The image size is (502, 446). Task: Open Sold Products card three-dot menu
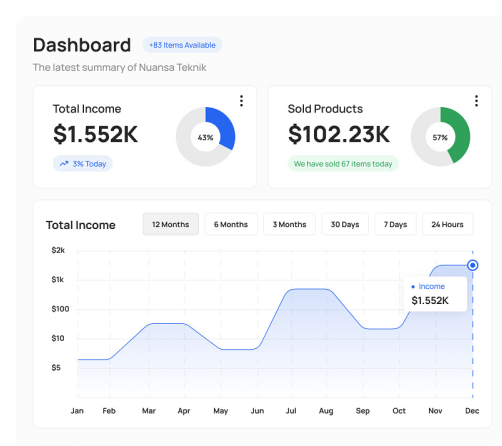[x=476, y=101]
